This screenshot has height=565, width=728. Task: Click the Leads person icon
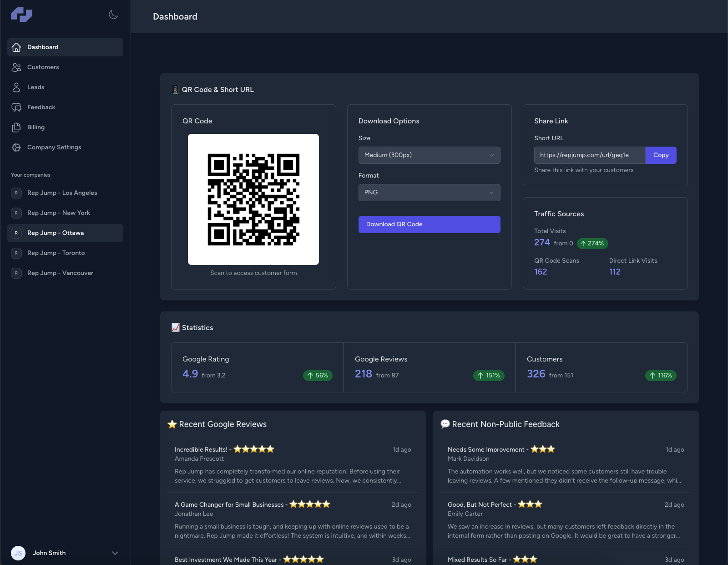click(16, 87)
